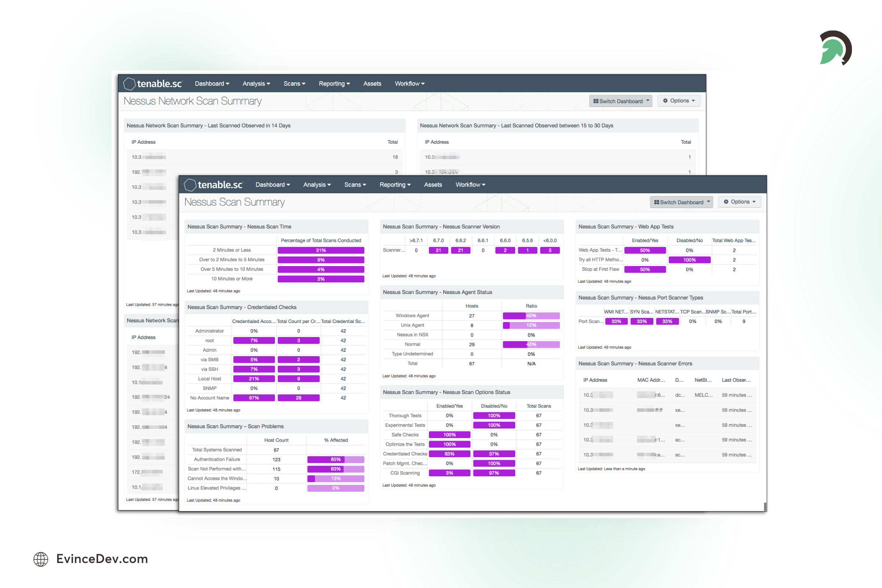Click the 'Stop at First Flaw' 50% cell
This screenshot has width=882, height=588.
coord(645,270)
